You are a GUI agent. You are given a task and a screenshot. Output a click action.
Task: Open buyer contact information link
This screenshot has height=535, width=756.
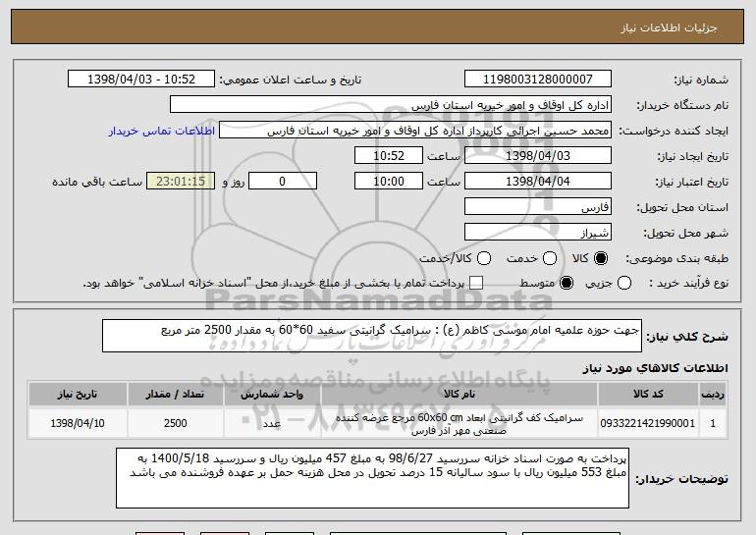coord(162,132)
